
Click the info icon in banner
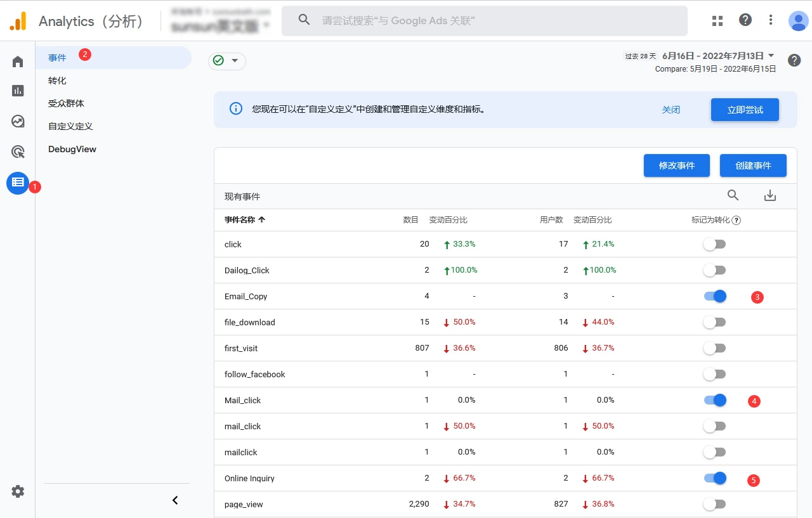coord(236,108)
